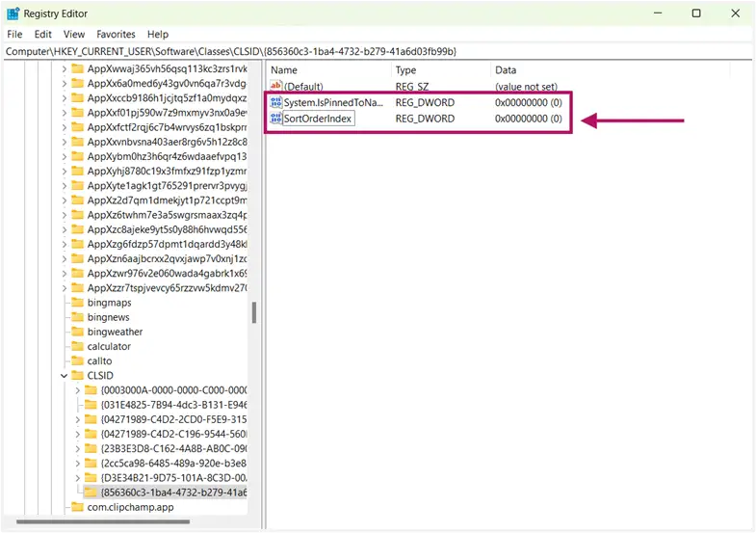Click the Data column header
The width and height of the screenshot is (756, 533).
pyautogui.click(x=611, y=70)
